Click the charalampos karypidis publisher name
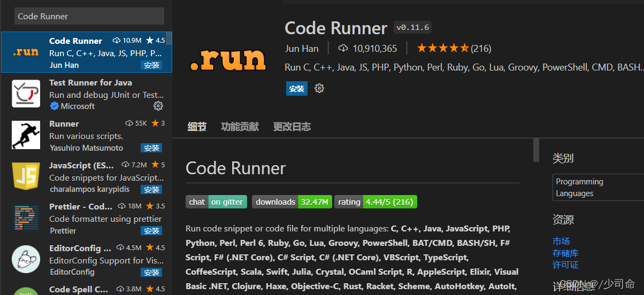The image size is (644, 295). (x=91, y=189)
